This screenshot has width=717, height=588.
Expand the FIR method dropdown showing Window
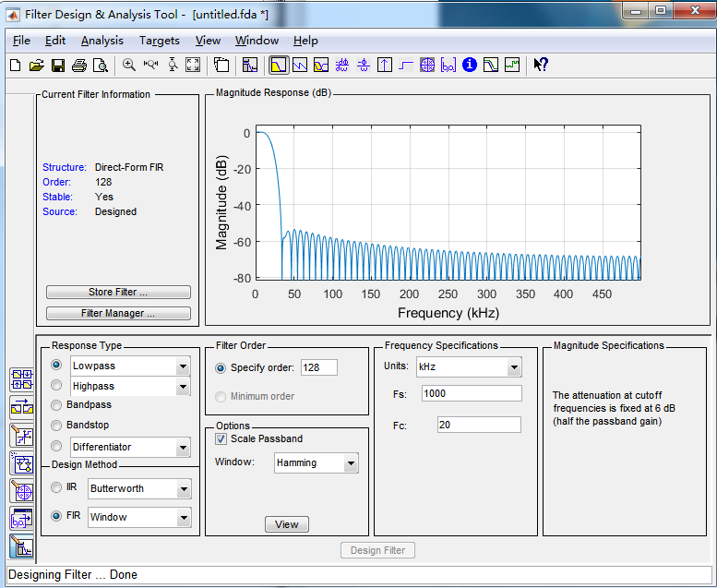pos(184,518)
